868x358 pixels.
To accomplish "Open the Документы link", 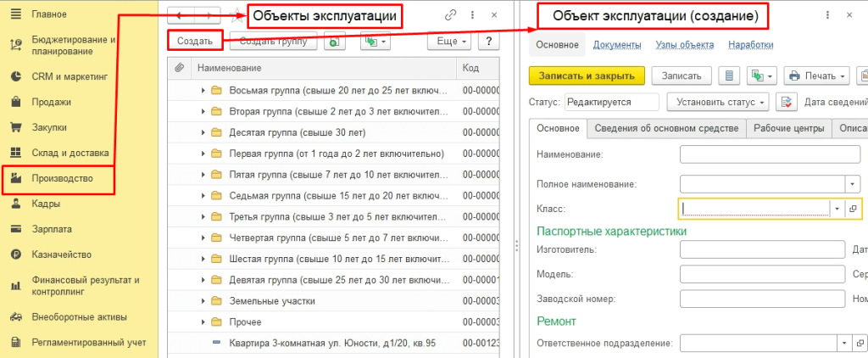I will click(x=617, y=45).
